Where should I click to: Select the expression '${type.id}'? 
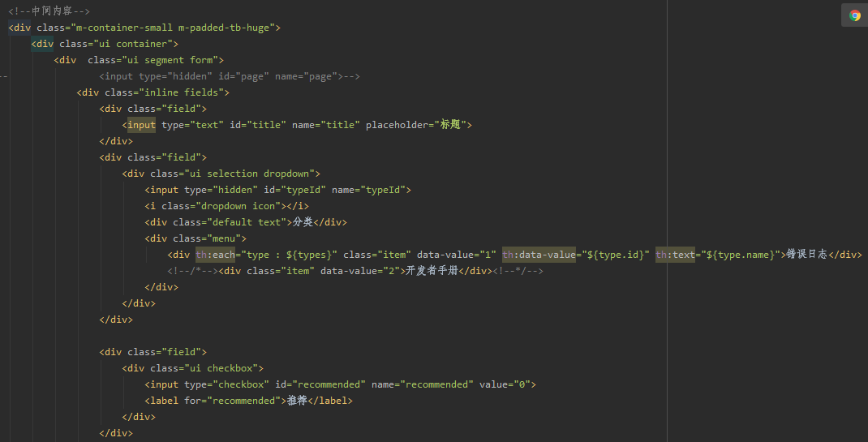617,255
